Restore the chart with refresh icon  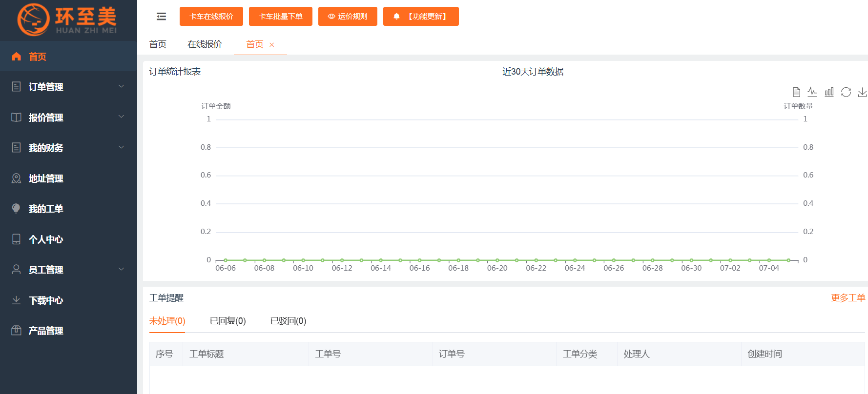[x=846, y=92]
